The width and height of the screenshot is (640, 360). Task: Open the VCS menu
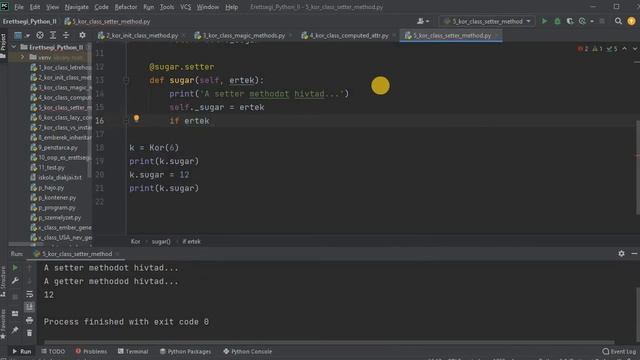point(185,7)
